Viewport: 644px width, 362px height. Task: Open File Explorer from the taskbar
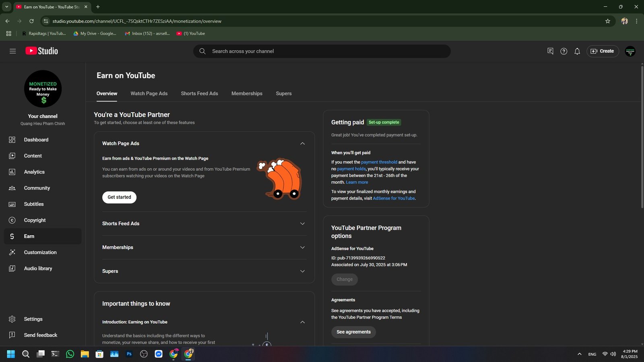(85, 354)
